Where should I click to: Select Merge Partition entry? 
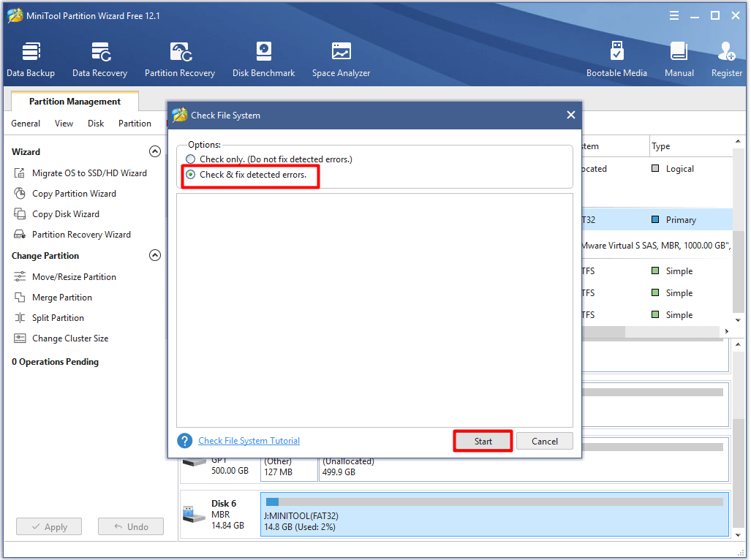click(61, 298)
